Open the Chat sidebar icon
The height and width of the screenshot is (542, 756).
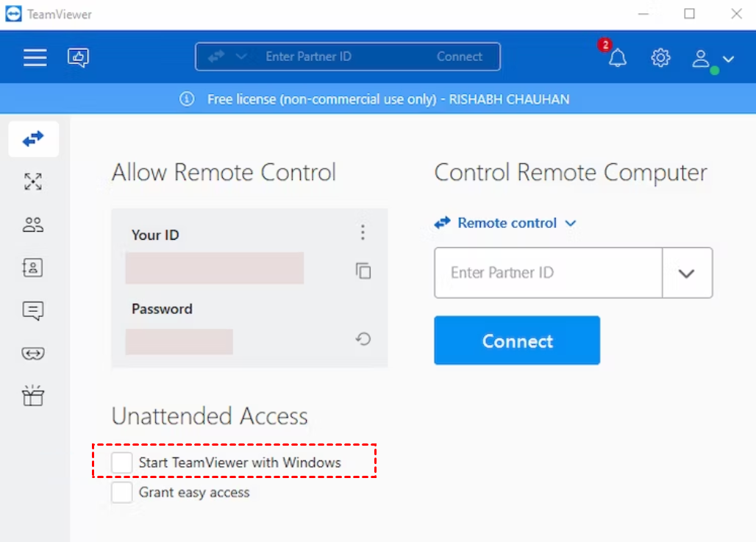(33, 310)
